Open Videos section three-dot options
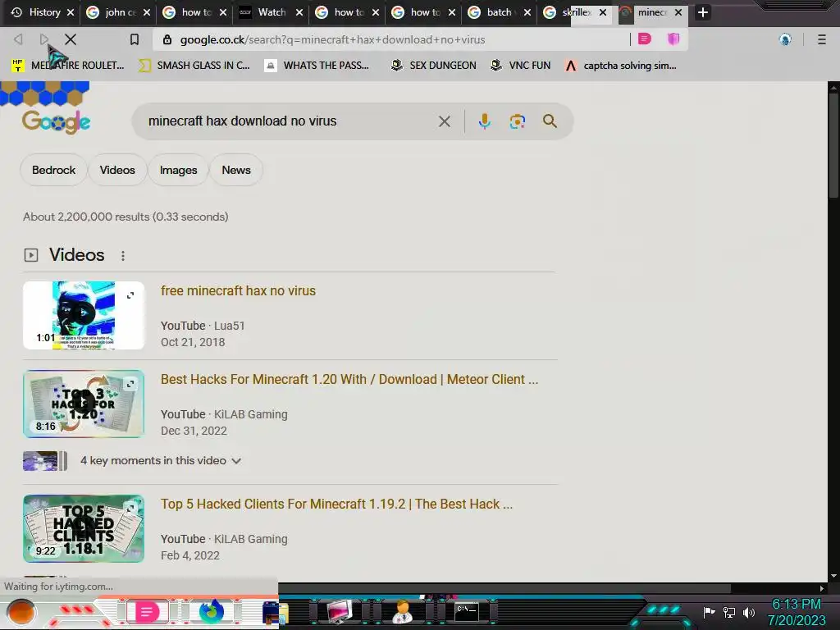Screen dimensions: 840x630 point(123,256)
